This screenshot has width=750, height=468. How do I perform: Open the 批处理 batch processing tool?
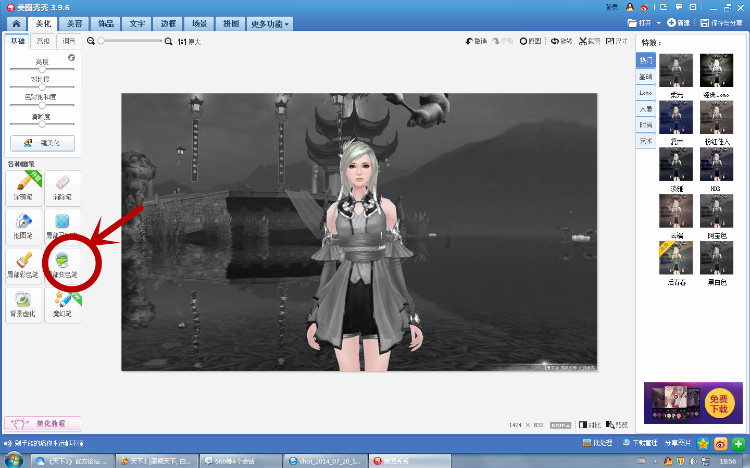pos(598,443)
